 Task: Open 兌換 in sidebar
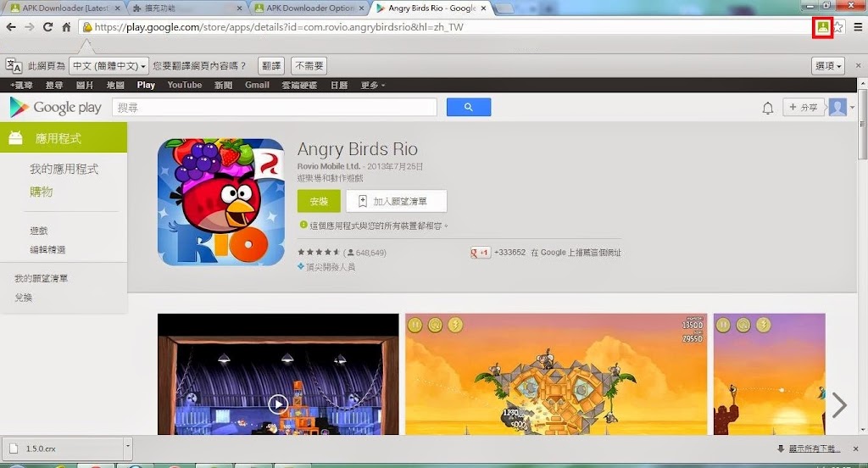pyautogui.click(x=23, y=298)
